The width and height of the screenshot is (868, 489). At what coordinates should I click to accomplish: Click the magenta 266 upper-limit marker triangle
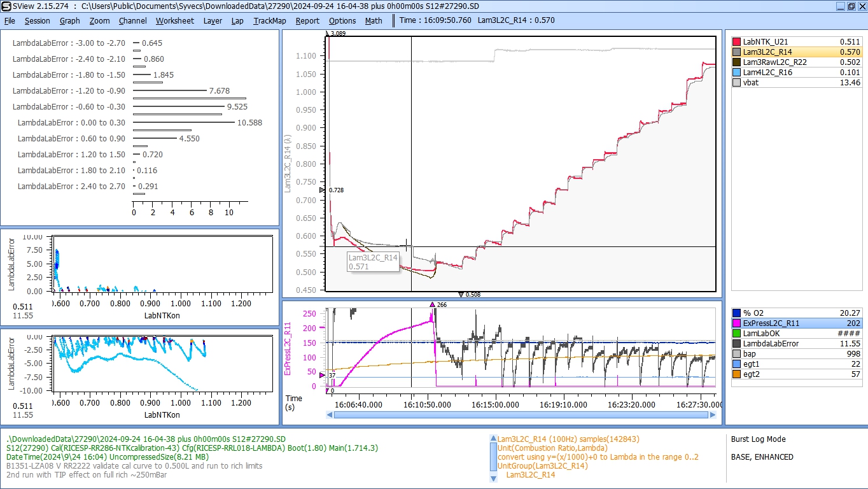coord(433,305)
